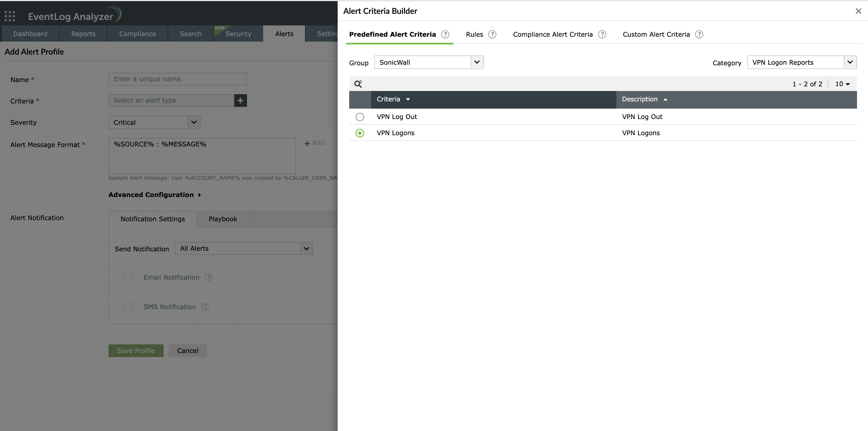868x431 pixels.
Task: Open the apps grid icon
Action: 10,16
